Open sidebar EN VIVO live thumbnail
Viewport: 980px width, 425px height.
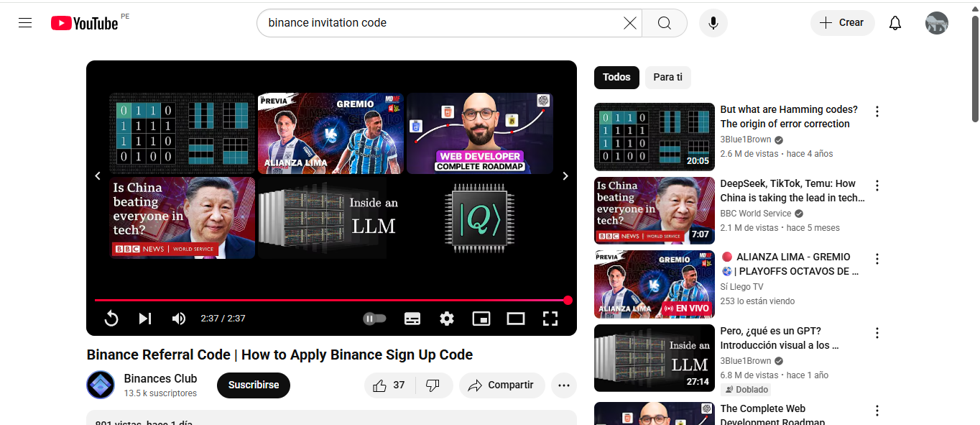click(655, 284)
